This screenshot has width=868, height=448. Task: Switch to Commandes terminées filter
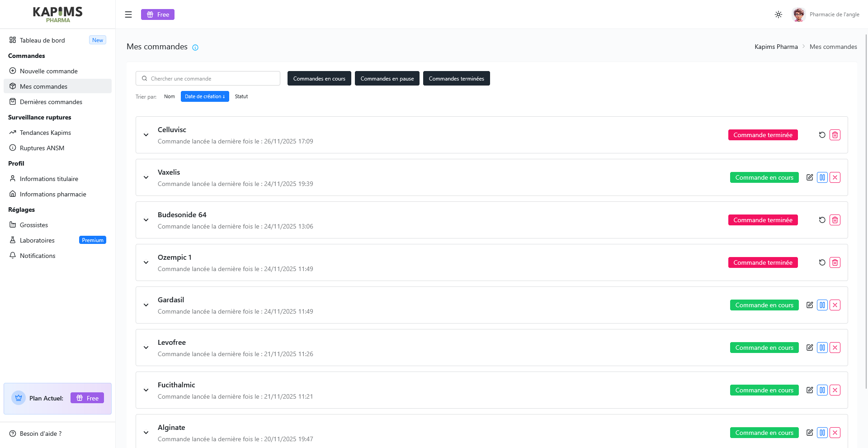tap(456, 78)
